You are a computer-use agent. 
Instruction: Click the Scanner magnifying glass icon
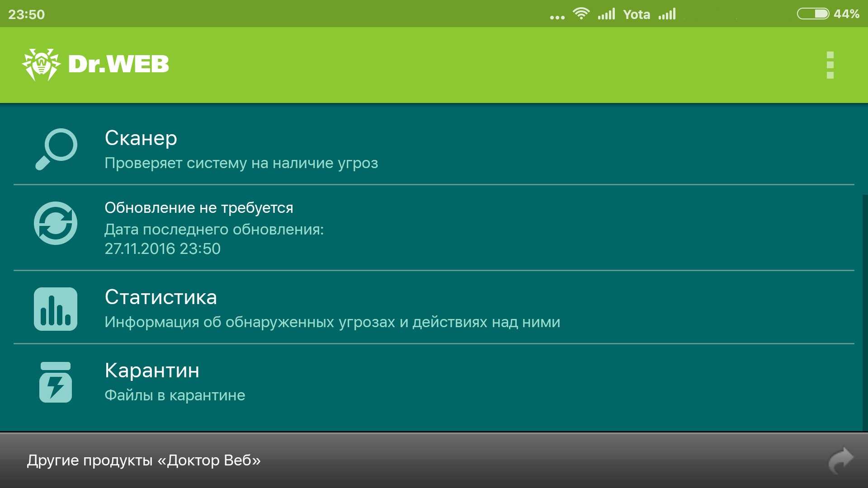56,149
